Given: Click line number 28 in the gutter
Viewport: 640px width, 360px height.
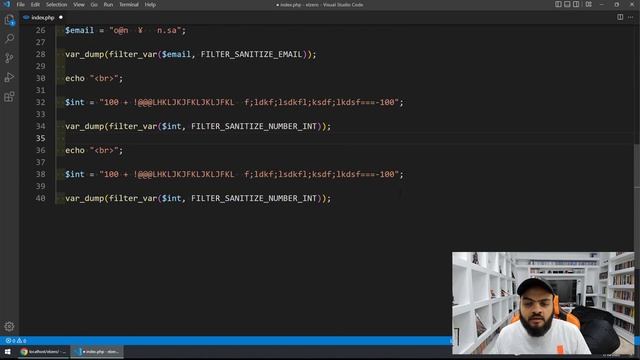Looking at the screenshot, I should tap(40, 54).
